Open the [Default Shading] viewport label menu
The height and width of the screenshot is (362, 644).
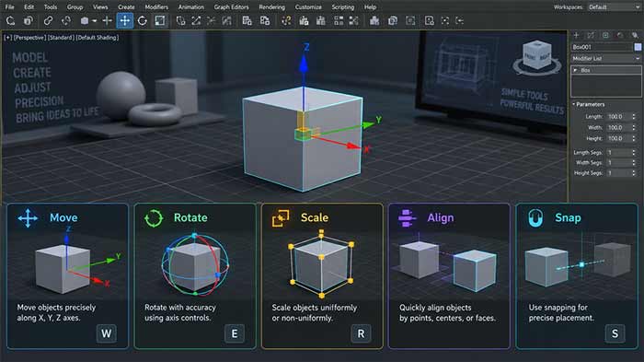(98, 38)
